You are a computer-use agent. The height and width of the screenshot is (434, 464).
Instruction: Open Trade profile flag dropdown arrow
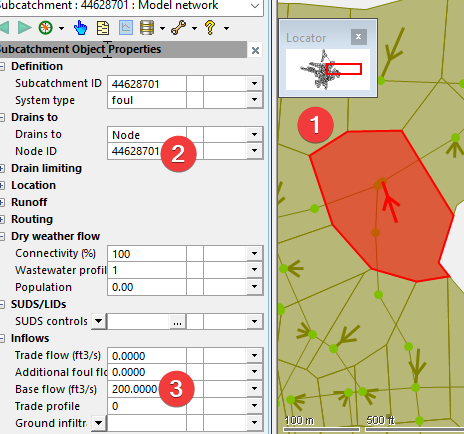click(254, 406)
